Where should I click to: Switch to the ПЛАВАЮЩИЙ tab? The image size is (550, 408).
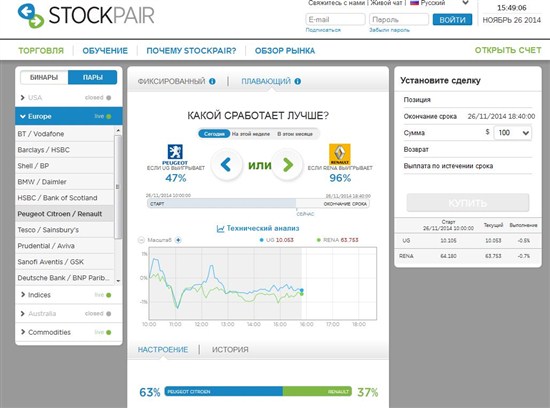pos(266,81)
